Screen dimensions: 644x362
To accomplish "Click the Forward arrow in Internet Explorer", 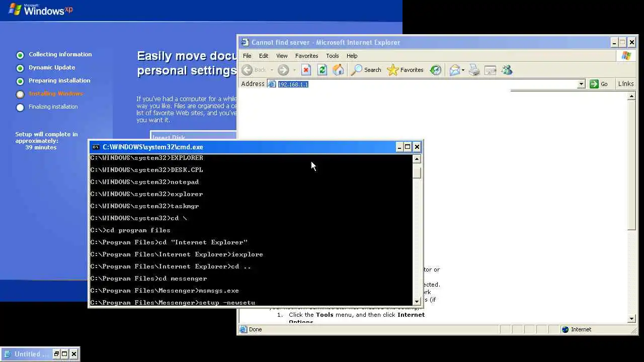I will point(283,70).
